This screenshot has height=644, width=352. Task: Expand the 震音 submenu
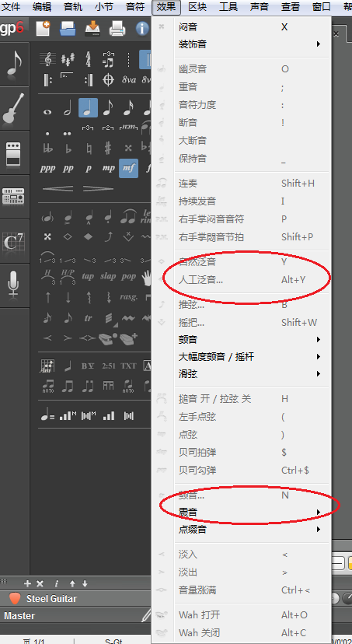pos(249,512)
